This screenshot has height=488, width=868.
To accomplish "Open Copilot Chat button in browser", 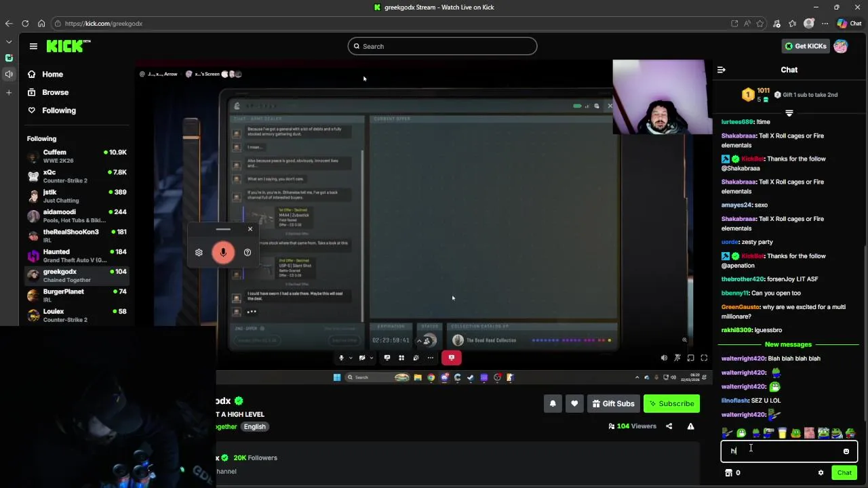I will [x=849, y=23].
